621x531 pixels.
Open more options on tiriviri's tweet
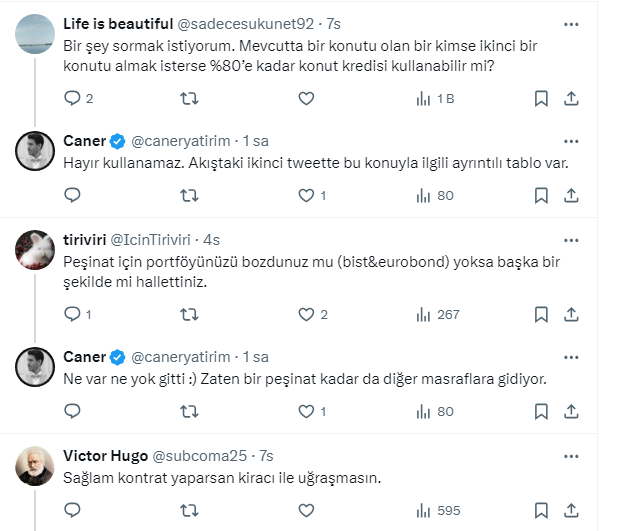tap(570, 240)
